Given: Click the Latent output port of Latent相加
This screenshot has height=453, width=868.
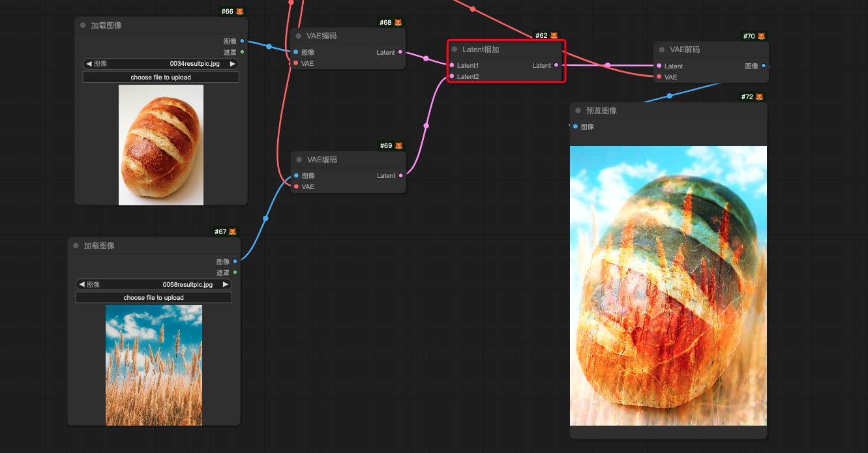Looking at the screenshot, I should click(556, 65).
